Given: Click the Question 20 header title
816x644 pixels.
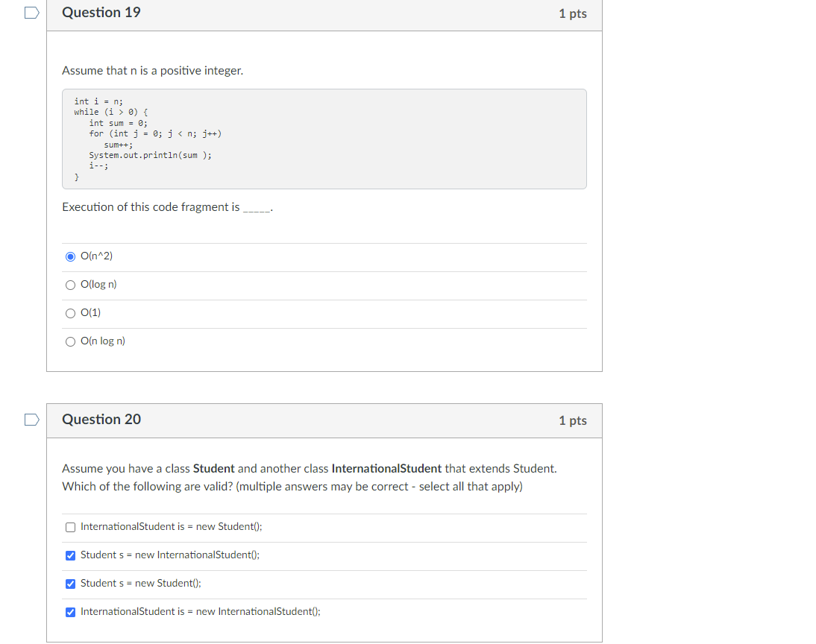Looking at the screenshot, I should point(101,420).
